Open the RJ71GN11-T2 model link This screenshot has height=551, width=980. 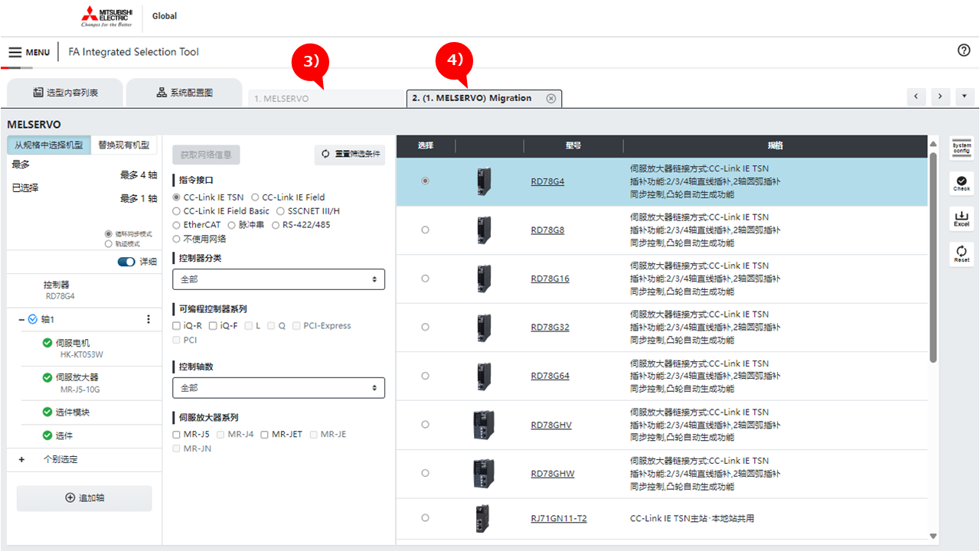(559, 518)
